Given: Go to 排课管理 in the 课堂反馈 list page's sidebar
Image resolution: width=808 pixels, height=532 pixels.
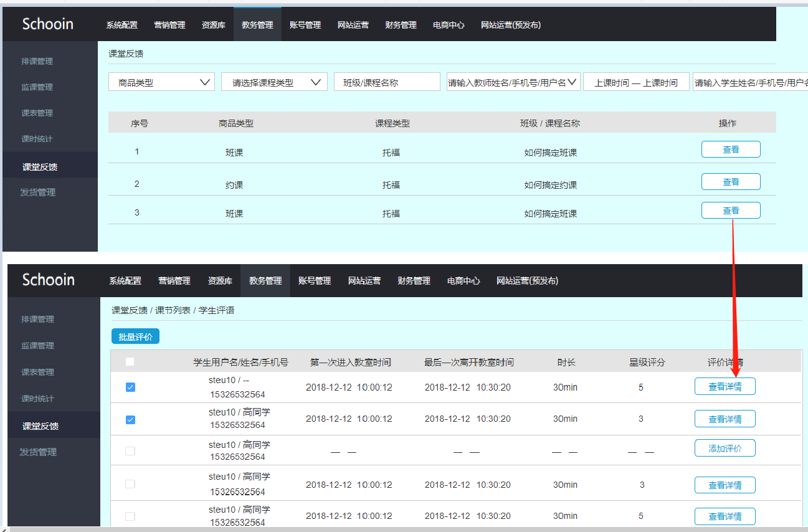Looking at the screenshot, I should coord(37,62).
